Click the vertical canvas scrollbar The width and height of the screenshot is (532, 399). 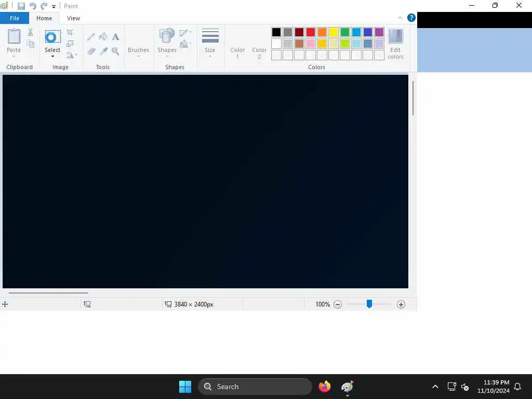point(413,98)
